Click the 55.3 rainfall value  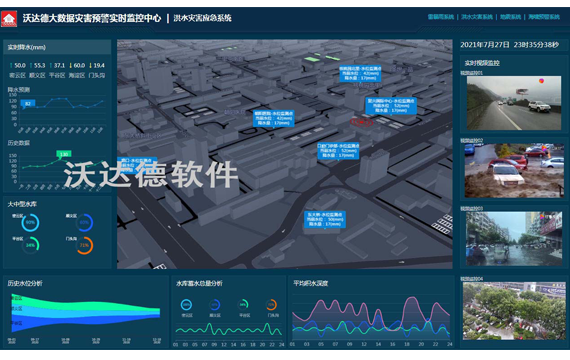point(39,65)
